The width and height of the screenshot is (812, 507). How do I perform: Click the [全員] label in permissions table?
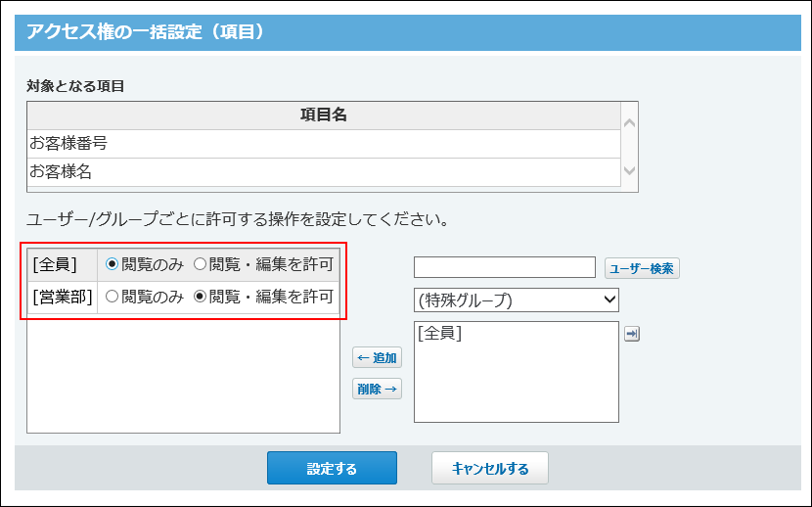point(55,264)
